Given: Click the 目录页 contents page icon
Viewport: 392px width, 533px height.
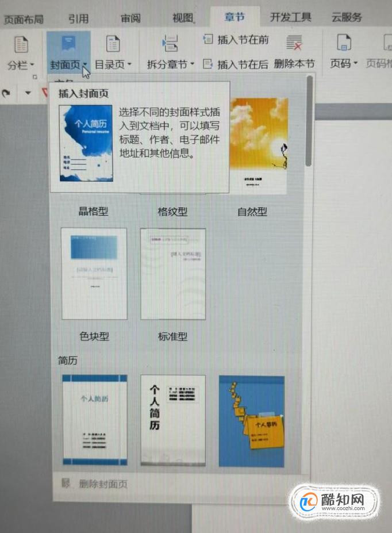Looking at the screenshot, I should [113, 44].
